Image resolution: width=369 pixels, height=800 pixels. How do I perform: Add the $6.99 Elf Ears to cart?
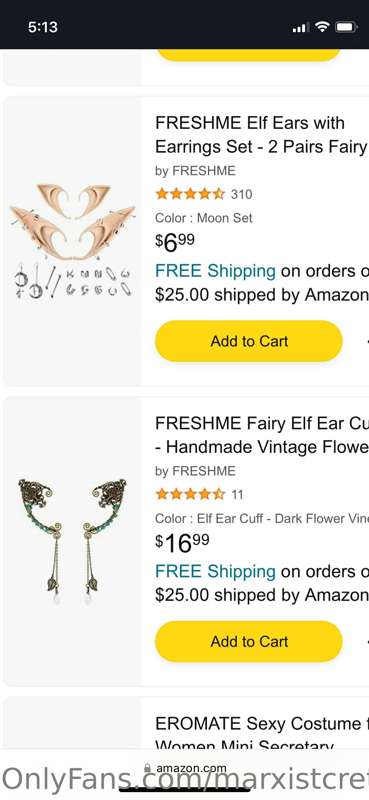pyautogui.click(x=249, y=341)
